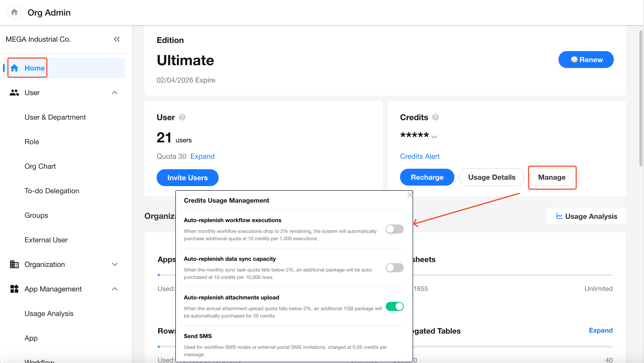The image size is (644, 363).
Task: Click the help icon next to User
Action: click(182, 117)
